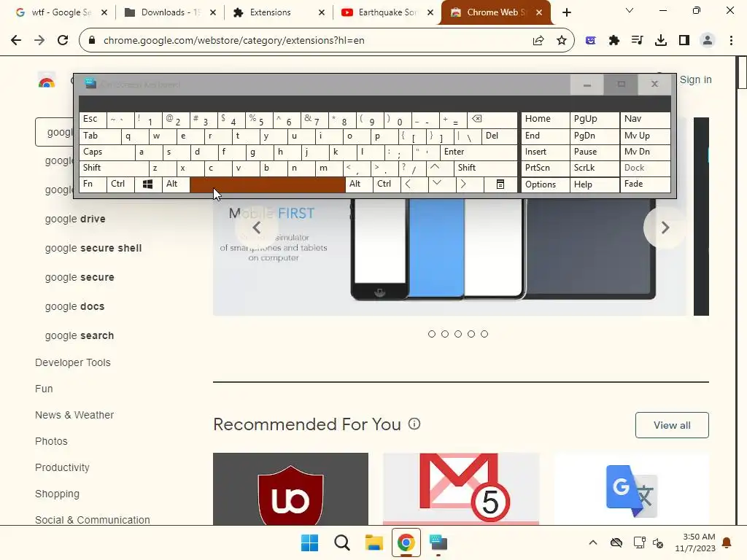Viewport: 747px width, 560px height.
Task: Open the Chrome downloads toolbar icon
Action: pos(661,41)
